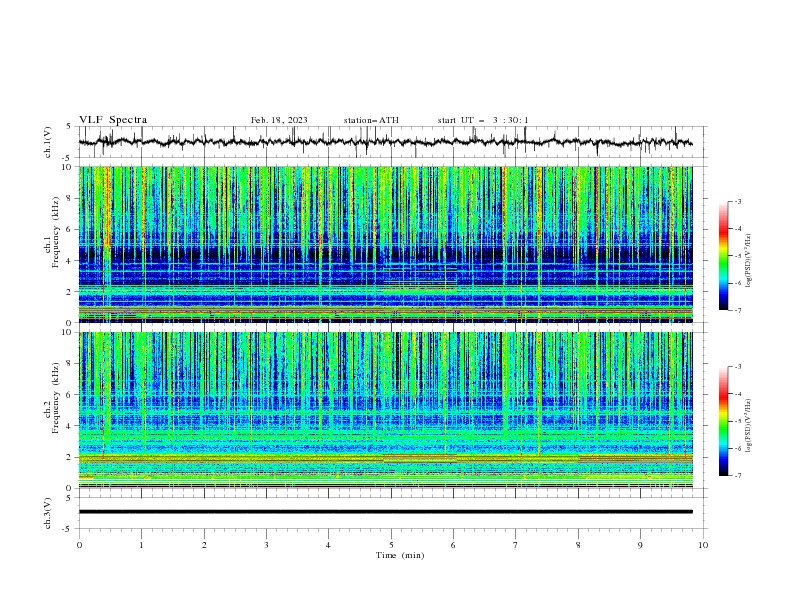Click the time axis tick label "7"

click(x=516, y=545)
